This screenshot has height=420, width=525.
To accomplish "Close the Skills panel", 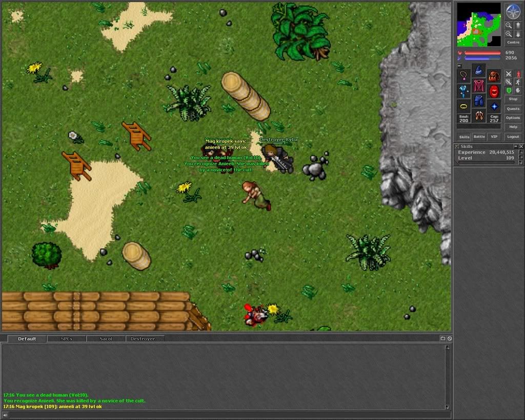I will 521,146.
